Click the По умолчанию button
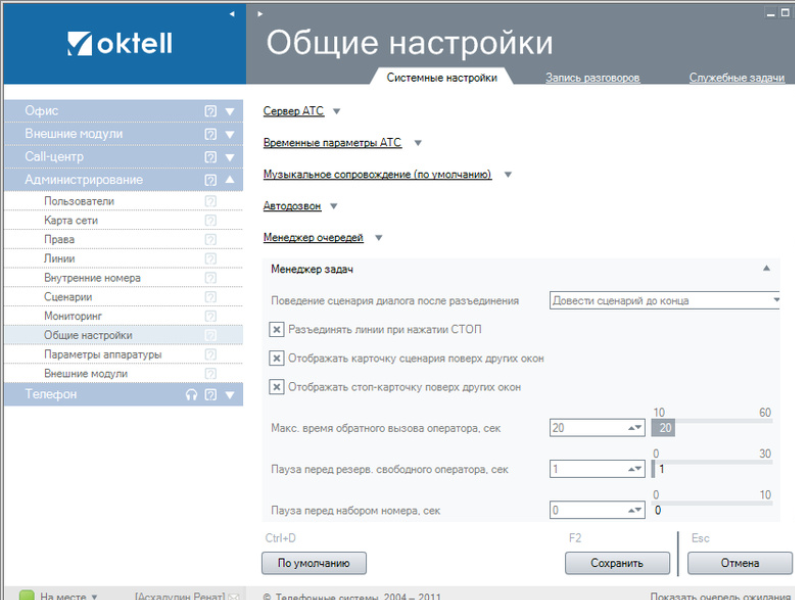 coord(314,562)
